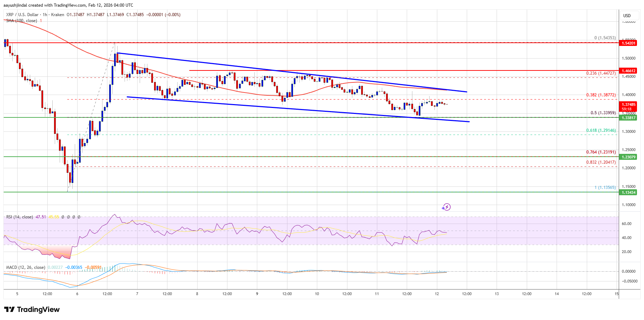
Task: Open the USD currency selector
Action: pos(627,15)
